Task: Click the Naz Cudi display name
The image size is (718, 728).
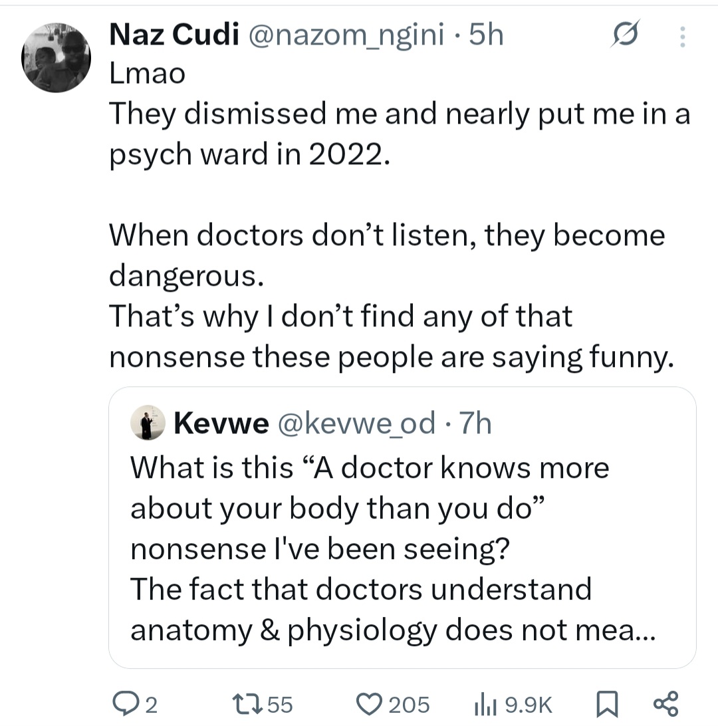Action: [x=173, y=36]
